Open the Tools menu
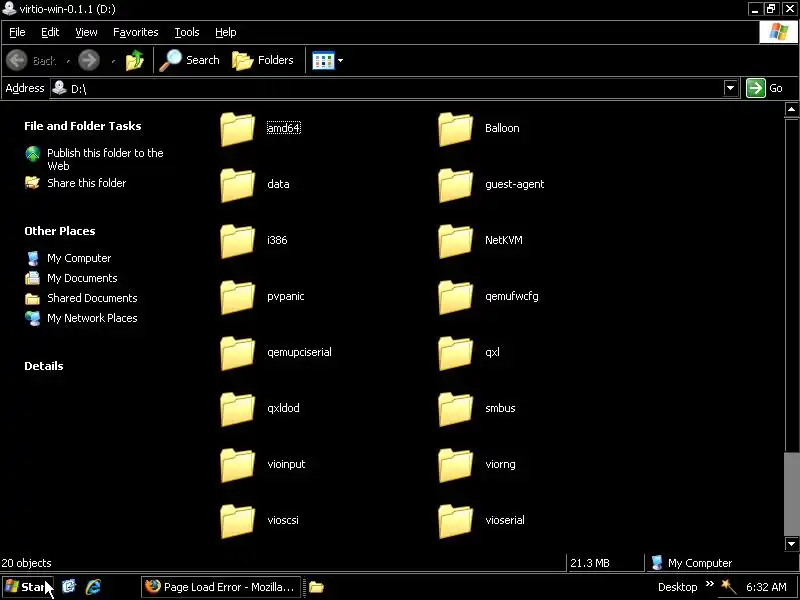This screenshot has height=600, width=800. [187, 32]
